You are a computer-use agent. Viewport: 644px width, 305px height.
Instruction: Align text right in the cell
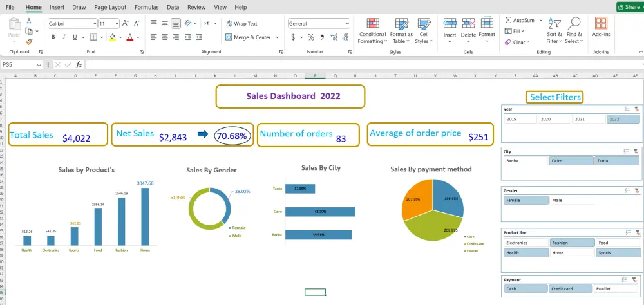pos(176,37)
